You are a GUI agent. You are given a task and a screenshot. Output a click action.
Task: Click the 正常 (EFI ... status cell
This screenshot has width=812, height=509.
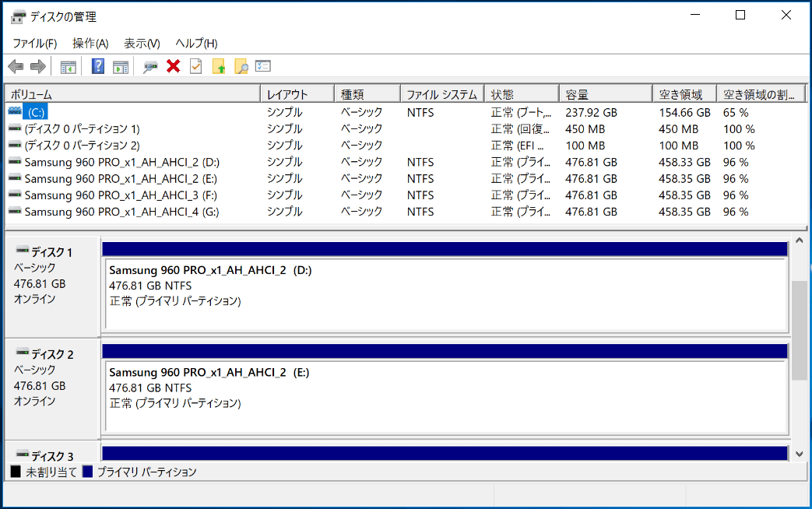coord(518,146)
